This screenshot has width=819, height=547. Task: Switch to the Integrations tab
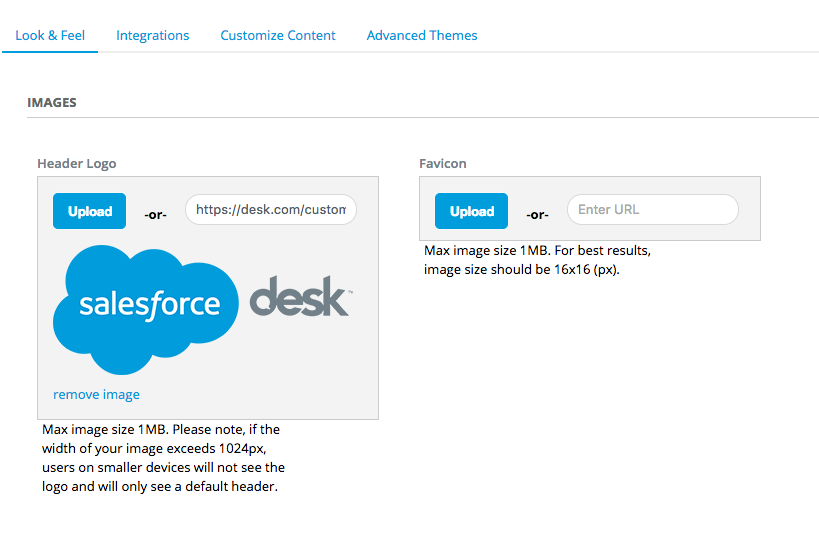[x=153, y=36]
